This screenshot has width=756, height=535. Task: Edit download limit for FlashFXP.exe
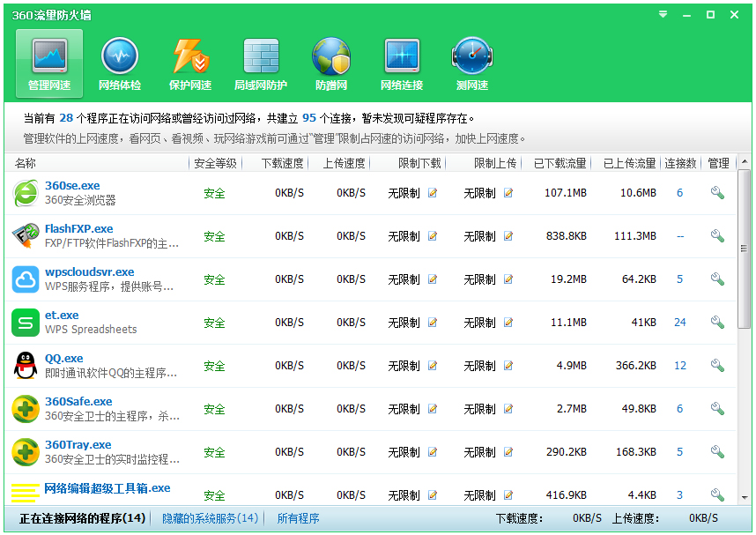pyautogui.click(x=433, y=236)
